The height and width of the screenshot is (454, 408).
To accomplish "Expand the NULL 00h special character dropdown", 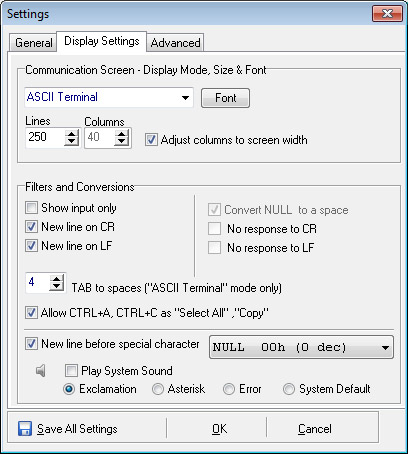I will pos(301,347).
